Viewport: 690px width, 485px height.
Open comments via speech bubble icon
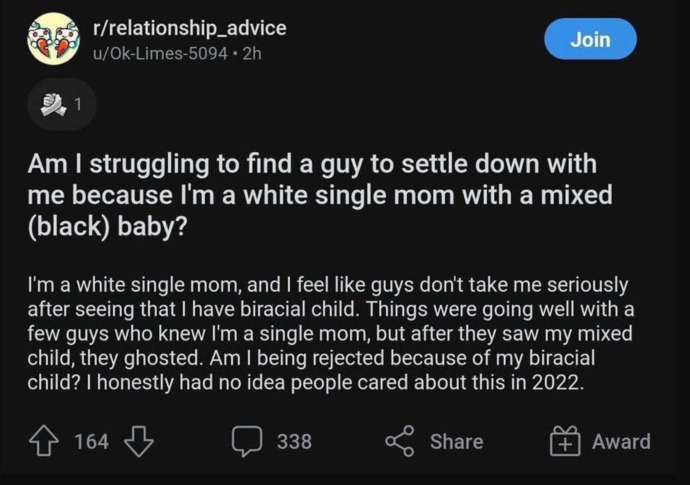pos(248,441)
